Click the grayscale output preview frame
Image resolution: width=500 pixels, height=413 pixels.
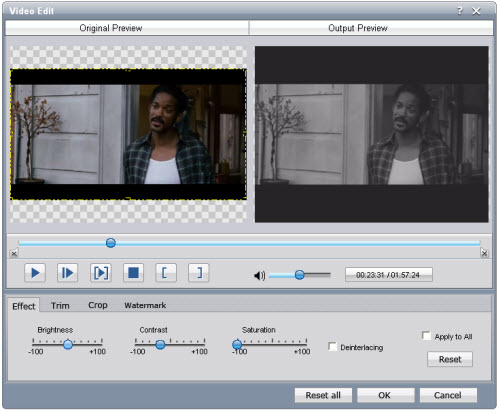(372, 134)
